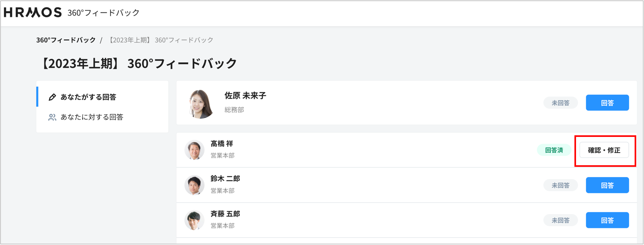The height and width of the screenshot is (245, 644).
Task: Open the あなたがする回答 tab
Action: point(88,97)
